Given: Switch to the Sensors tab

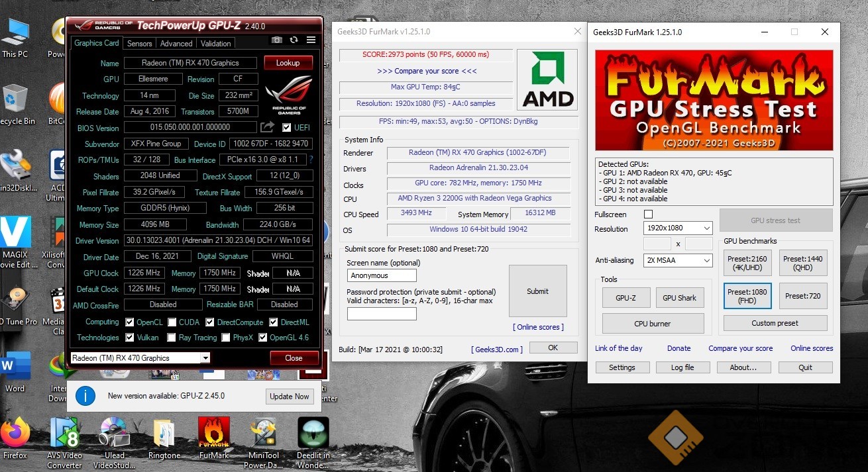Looking at the screenshot, I should click(x=139, y=44).
